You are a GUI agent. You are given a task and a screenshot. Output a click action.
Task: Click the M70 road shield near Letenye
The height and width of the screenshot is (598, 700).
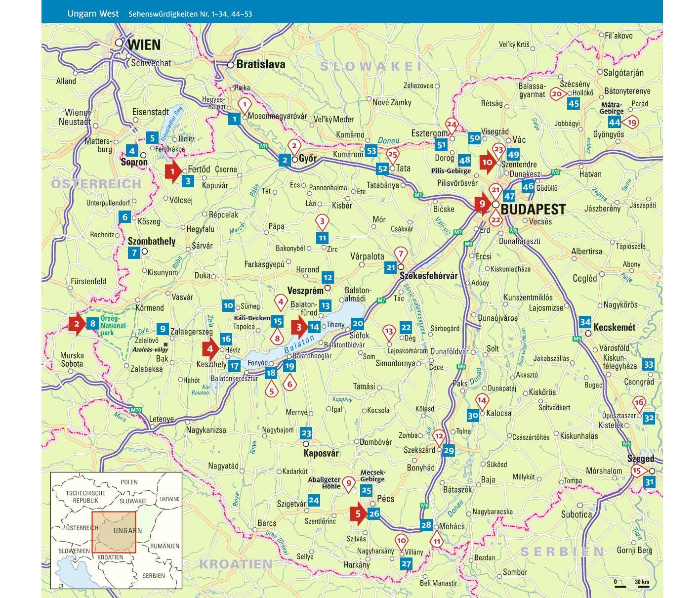pyautogui.click(x=136, y=410)
